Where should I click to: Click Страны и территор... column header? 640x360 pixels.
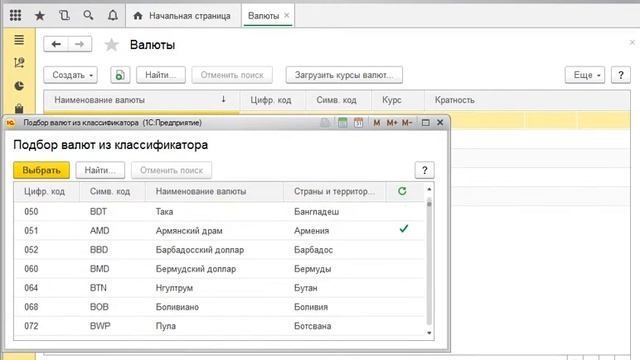[335, 191]
